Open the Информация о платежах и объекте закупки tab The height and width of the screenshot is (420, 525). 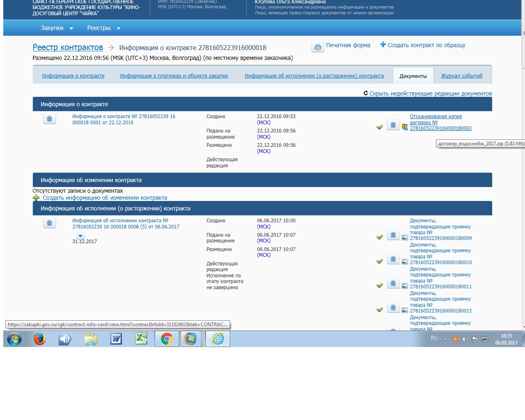[174, 76]
